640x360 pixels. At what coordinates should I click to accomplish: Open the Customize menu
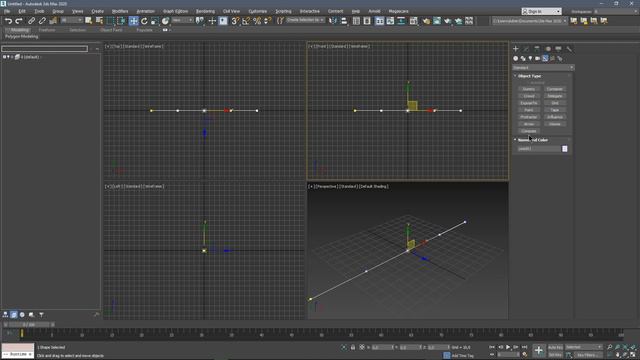258,11
